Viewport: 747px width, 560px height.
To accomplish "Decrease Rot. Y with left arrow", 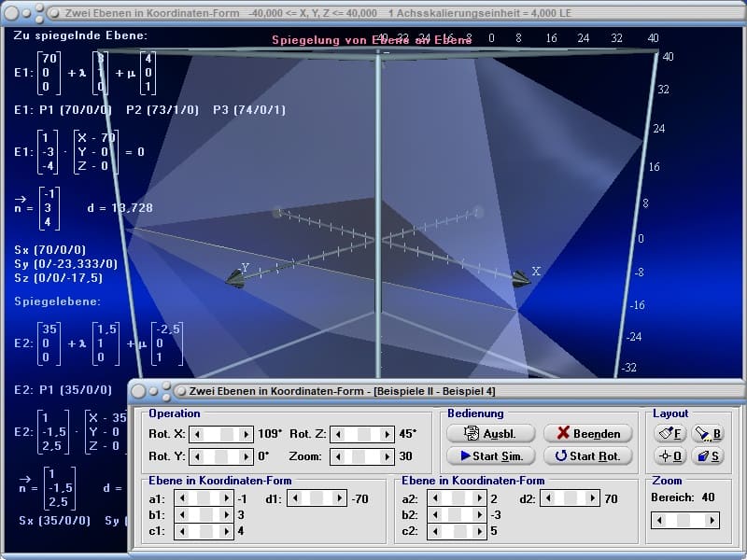I will pyautogui.click(x=197, y=456).
